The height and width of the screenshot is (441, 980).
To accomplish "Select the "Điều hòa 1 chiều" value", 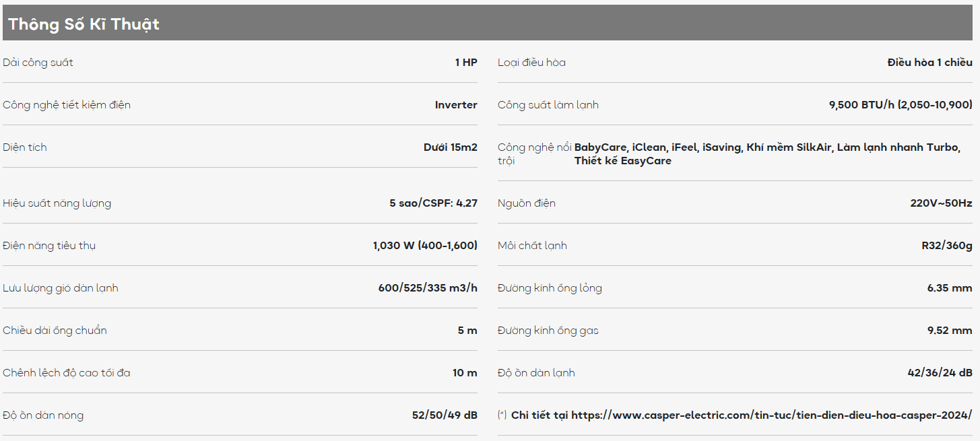I will pyautogui.click(x=929, y=63).
